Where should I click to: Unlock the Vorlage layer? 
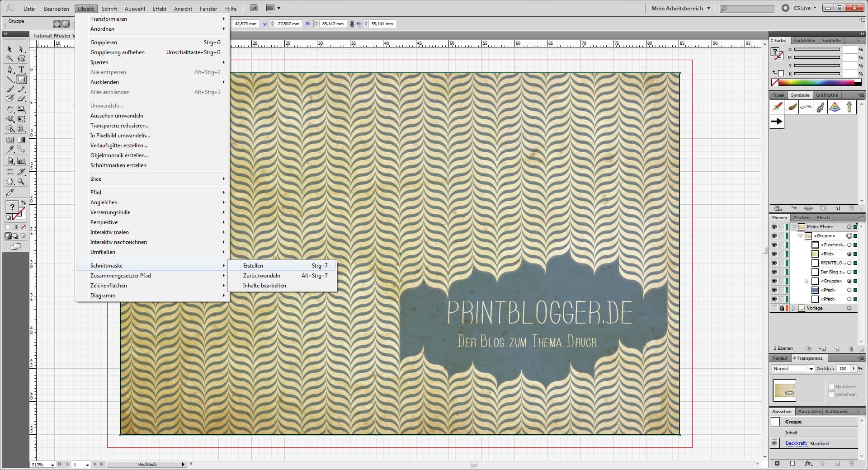point(782,308)
